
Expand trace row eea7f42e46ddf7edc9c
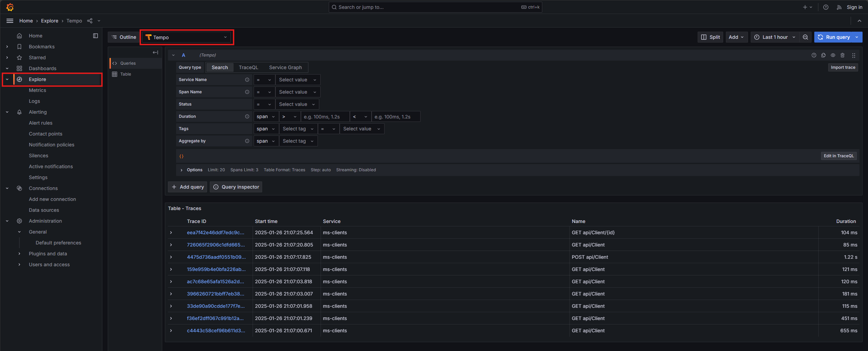click(171, 233)
